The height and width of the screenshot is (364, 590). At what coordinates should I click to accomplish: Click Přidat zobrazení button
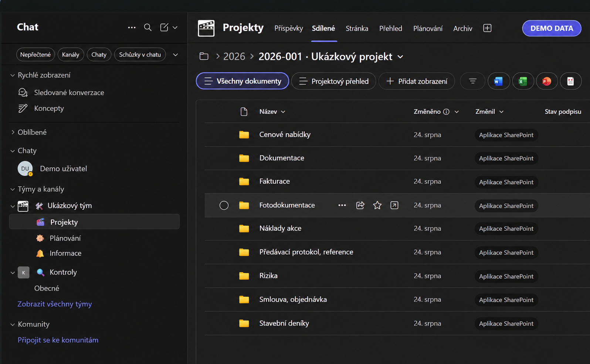[x=417, y=81]
